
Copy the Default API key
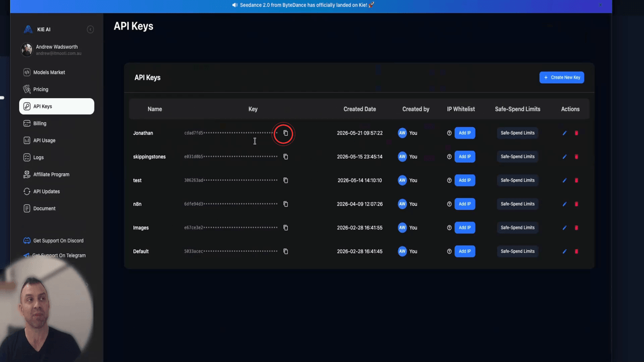[286, 251]
